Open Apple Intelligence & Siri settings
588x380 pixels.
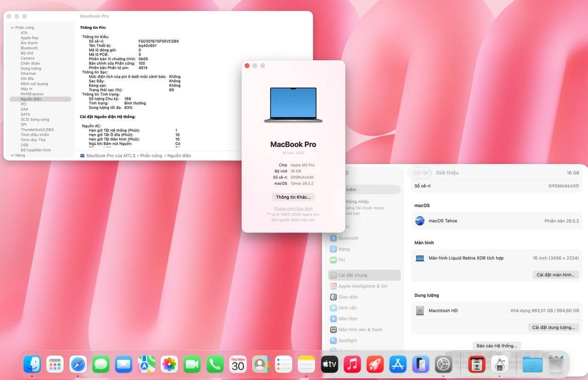click(364, 286)
